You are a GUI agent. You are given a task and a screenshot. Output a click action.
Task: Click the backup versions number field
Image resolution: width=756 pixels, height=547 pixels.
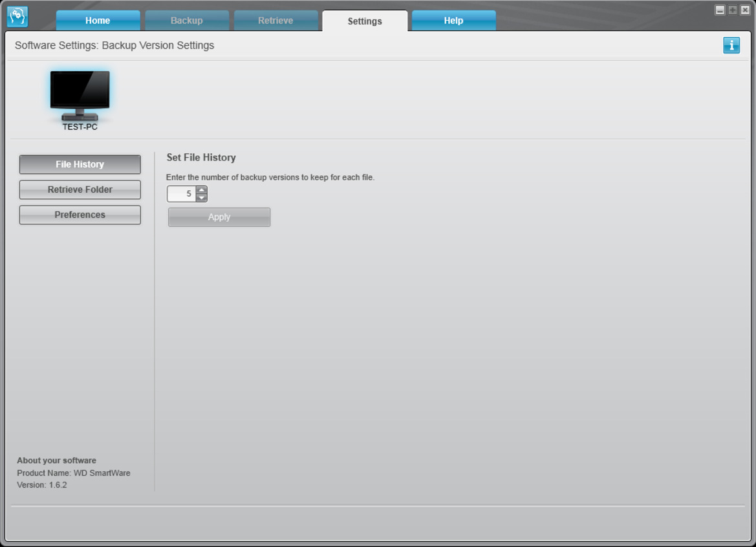pyautogui.click(x=181, y=194)
